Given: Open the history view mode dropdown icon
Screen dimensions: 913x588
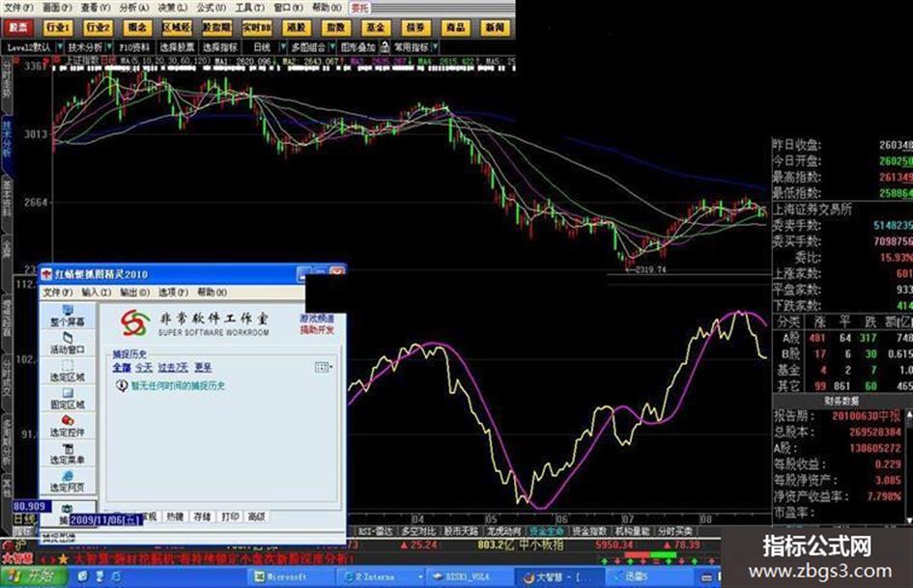Looking at the screenshot, I should coord(324,367).
